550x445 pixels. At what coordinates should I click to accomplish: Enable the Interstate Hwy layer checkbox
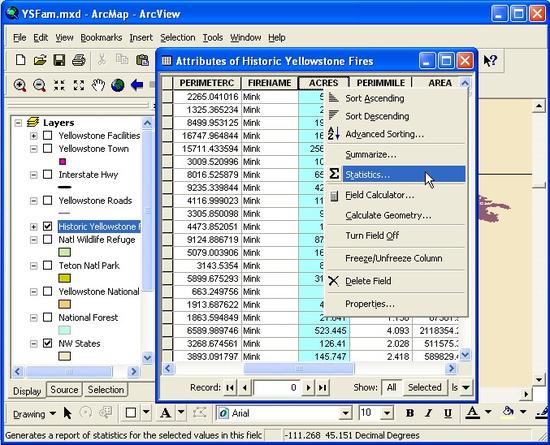coord(48,174)
